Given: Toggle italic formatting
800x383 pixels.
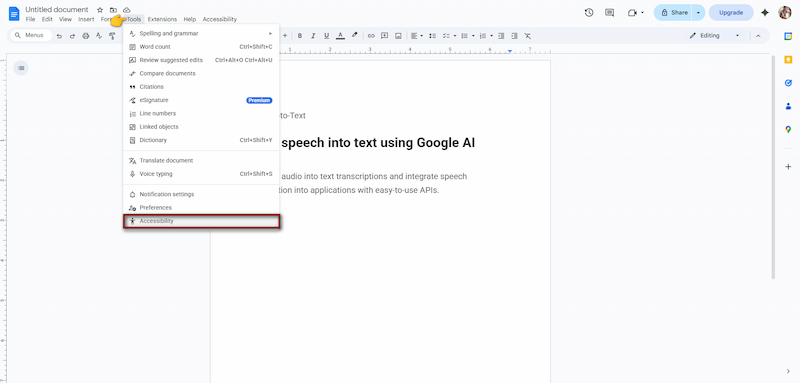Looking at the screenshot, I should 313,36.
